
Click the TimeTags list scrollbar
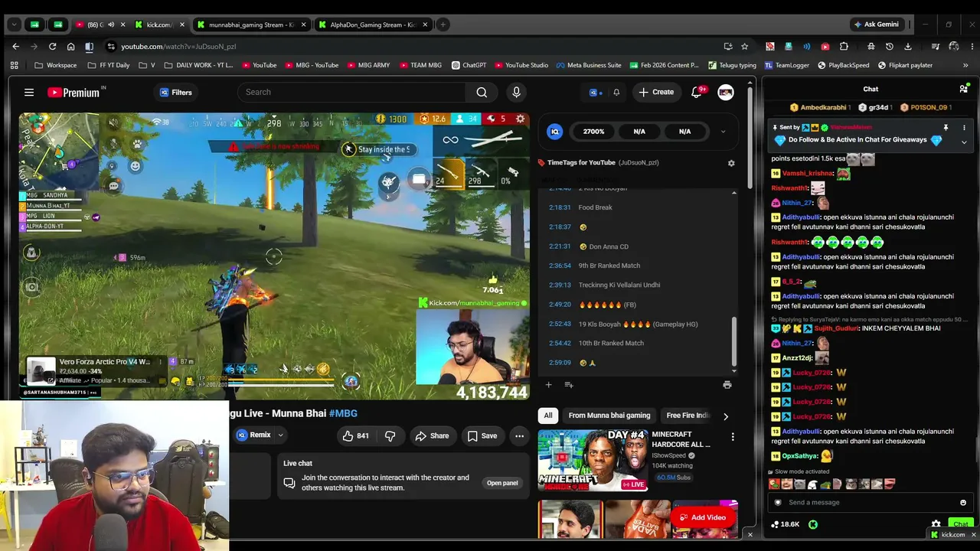pos(734,343)
